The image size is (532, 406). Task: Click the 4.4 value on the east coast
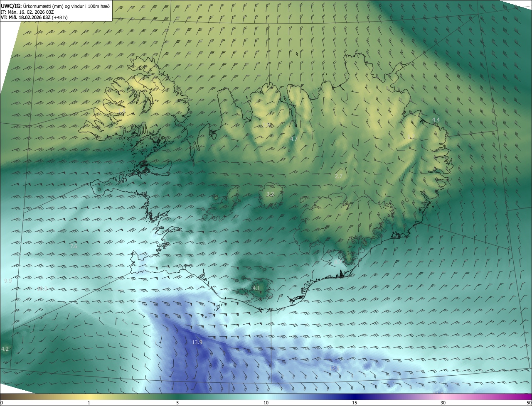[x=436, y=120]
